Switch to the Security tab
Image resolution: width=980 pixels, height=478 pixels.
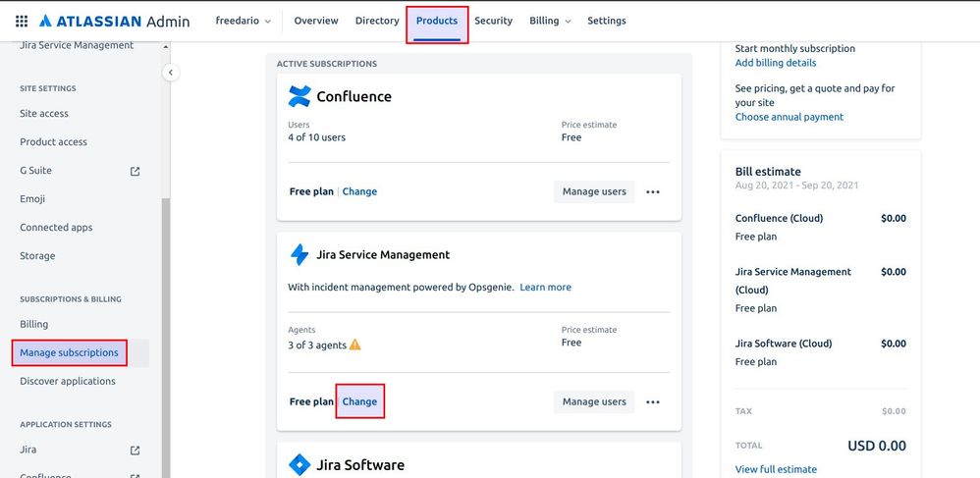point(493,21)
